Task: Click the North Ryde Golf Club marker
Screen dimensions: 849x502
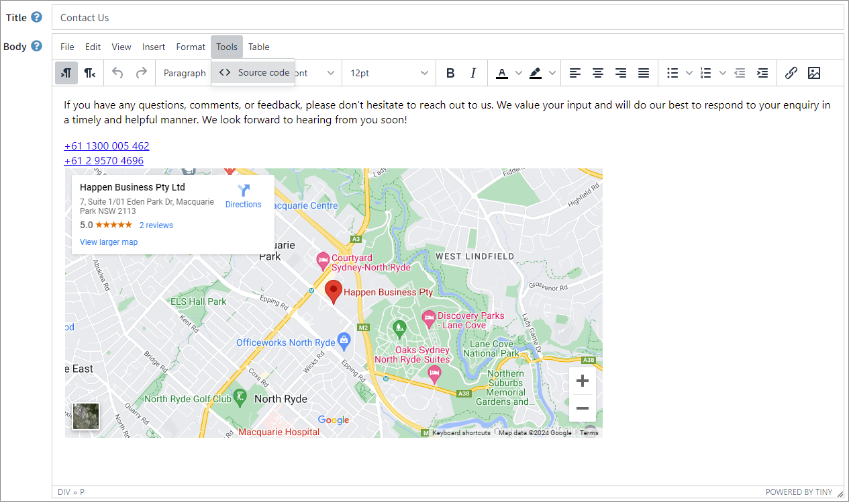Action: coord(240,397)
